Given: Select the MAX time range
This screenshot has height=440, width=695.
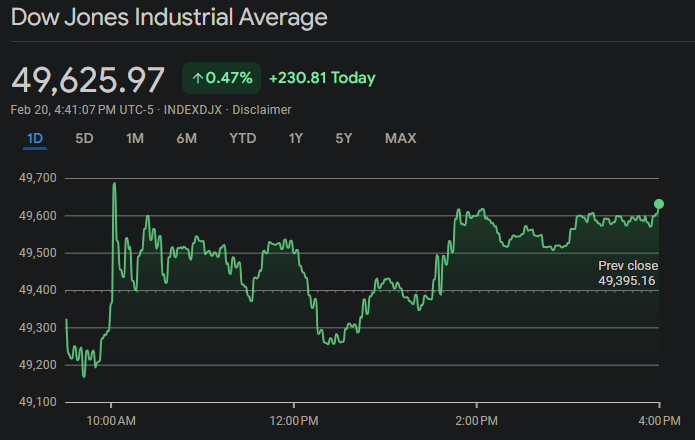Looking at the screenshot, I should click(x=400, y=138).
